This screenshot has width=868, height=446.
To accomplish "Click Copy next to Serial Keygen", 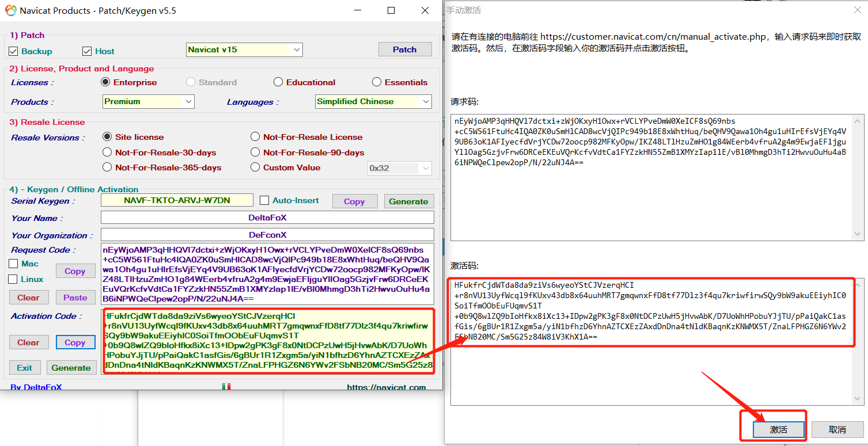I will click(x=354, y=201).
